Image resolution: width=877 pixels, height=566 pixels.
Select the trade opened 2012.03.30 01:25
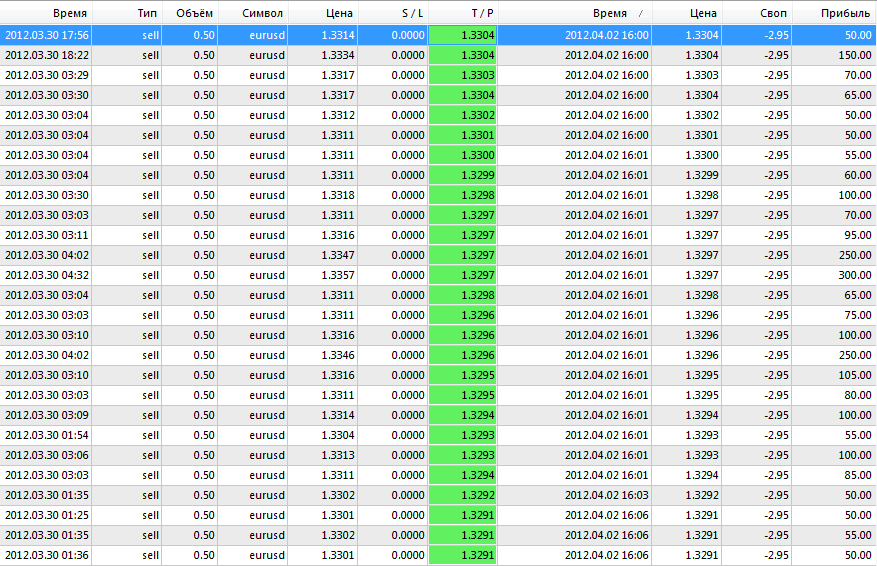click(438, 515)
